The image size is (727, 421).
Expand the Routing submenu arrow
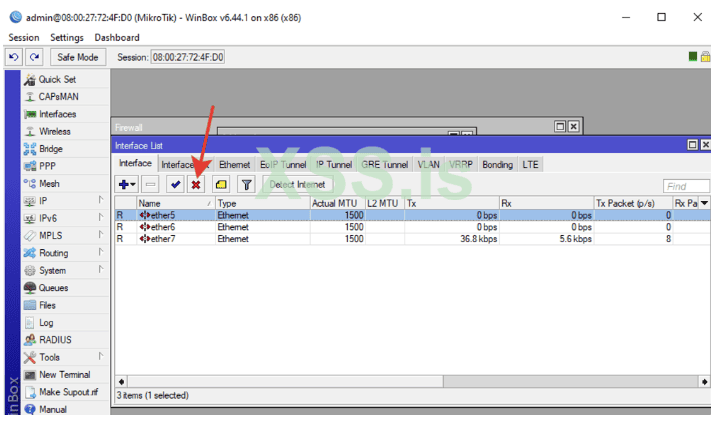tap(101, 252)
